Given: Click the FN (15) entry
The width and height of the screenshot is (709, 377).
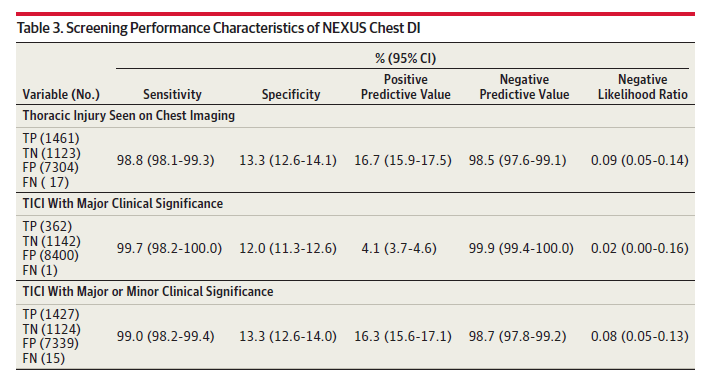Looking at the screenshot, I should tap(44, 358).
